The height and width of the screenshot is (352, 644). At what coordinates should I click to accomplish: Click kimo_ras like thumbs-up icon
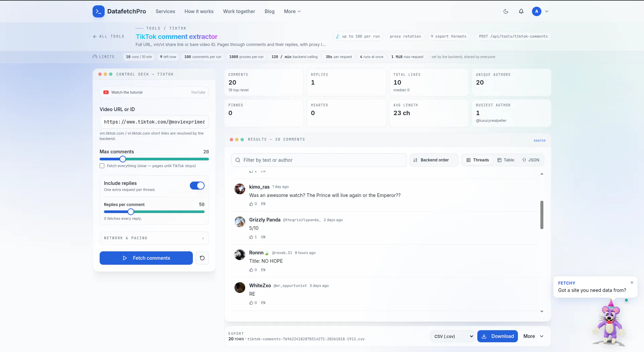tap(251, 204)
